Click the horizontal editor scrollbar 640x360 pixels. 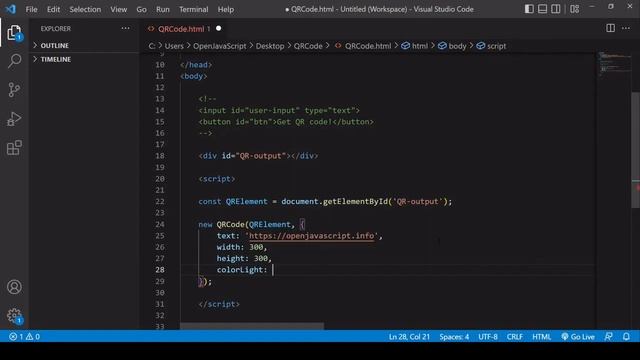tap(252, 326)
